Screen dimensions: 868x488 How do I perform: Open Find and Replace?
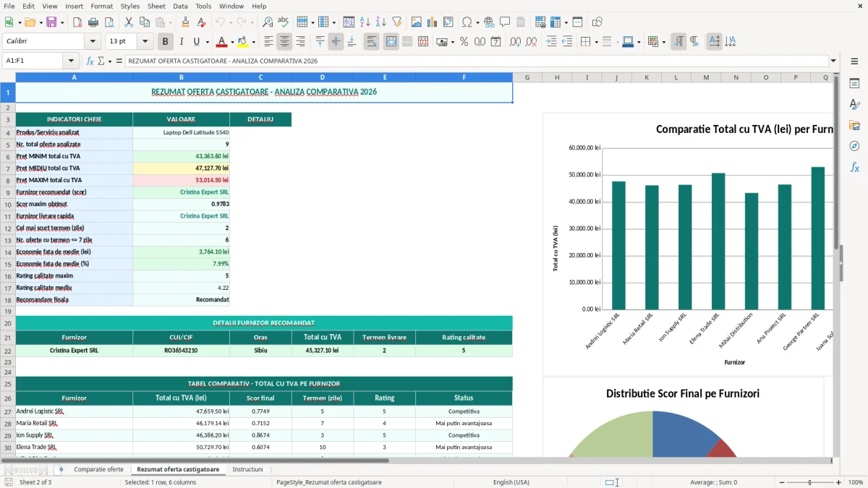(x=268, y=22)
